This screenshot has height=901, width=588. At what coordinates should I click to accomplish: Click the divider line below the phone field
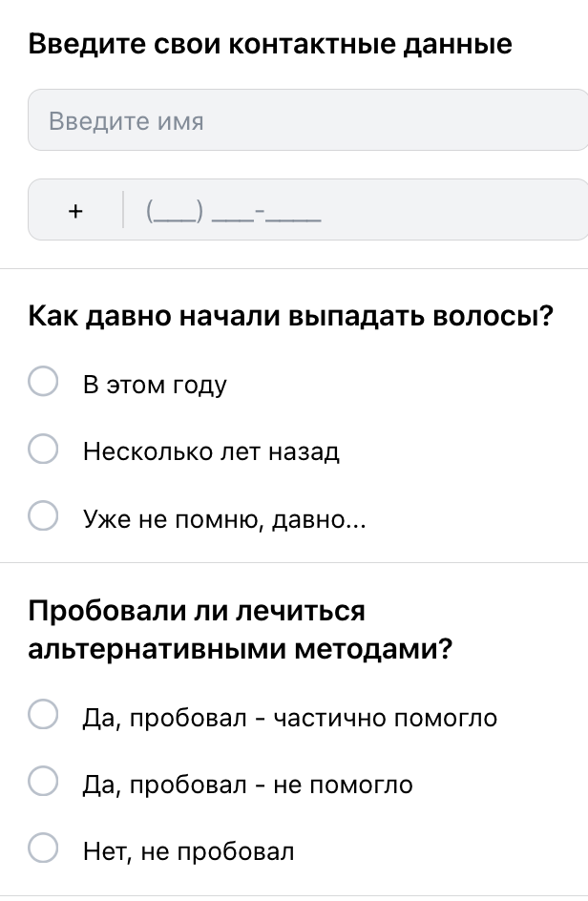[x=294, y=269]
